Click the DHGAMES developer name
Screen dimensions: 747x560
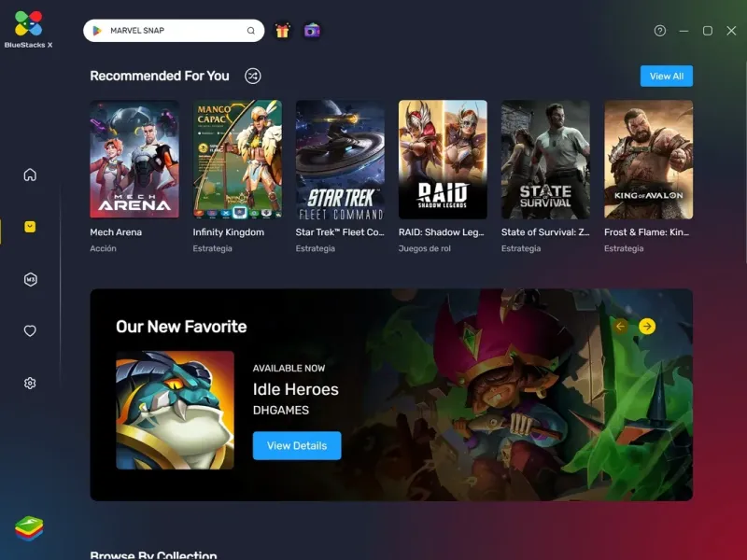tap(281, 410)
